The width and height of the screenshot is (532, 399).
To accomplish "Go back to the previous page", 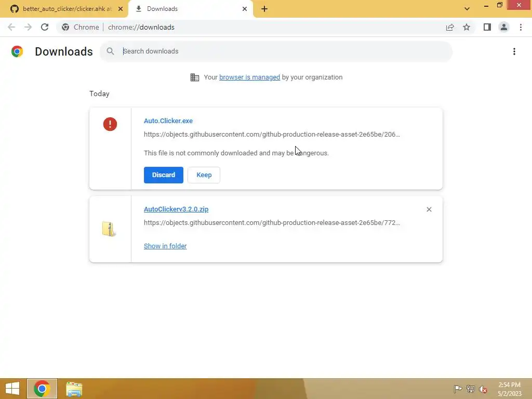I will click(11, 27).
